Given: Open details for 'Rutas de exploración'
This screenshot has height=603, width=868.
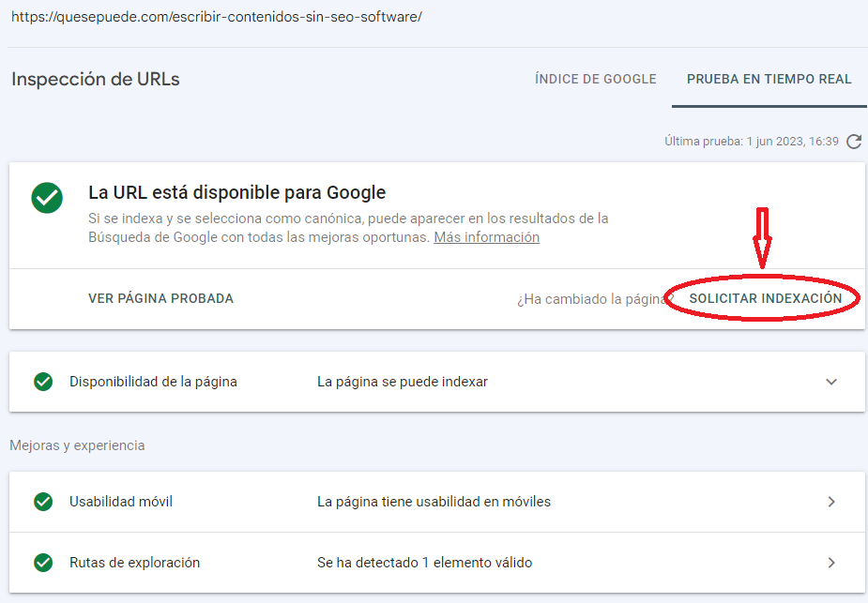Looking at the screenshot, I should [830, 563].
